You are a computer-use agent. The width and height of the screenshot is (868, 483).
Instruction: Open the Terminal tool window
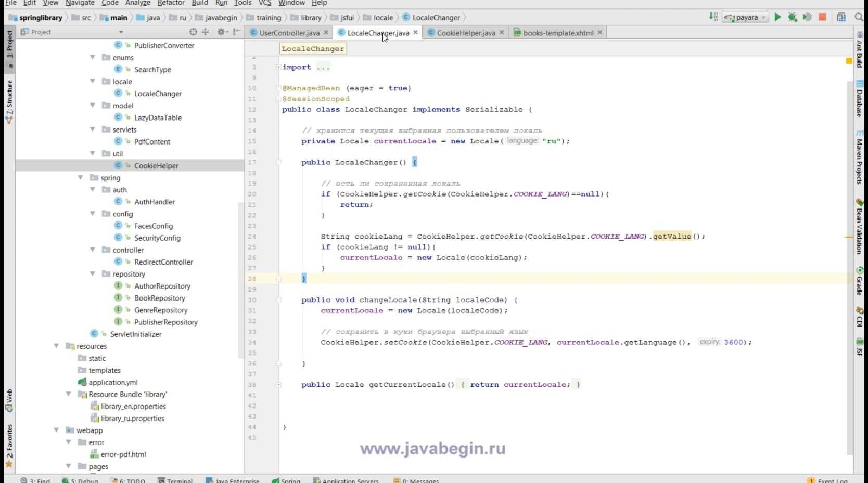coord(175,480)
